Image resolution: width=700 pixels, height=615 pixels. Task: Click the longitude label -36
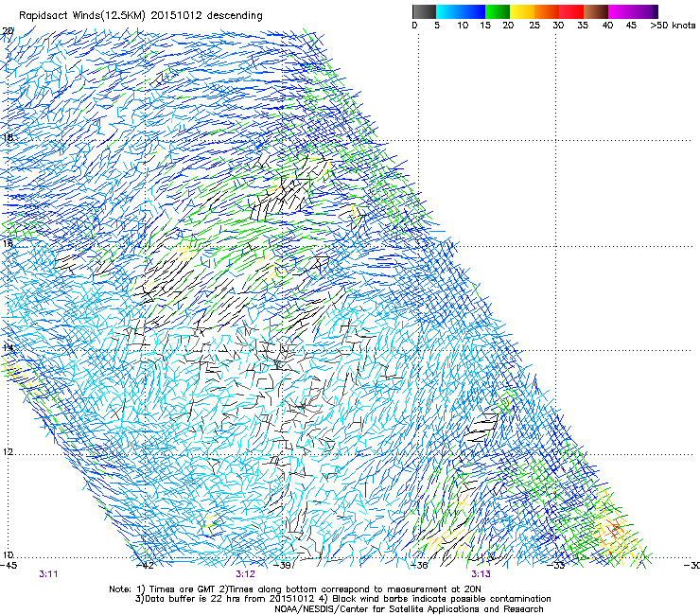[419, 566]
